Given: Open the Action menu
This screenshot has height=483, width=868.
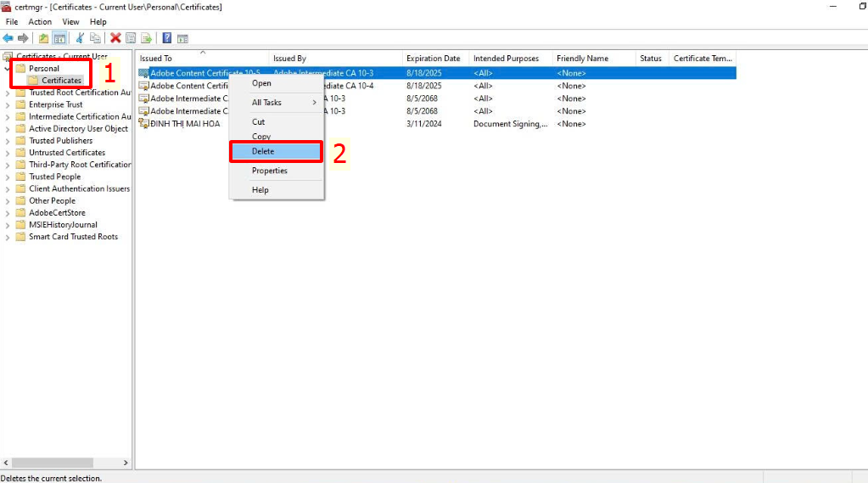Looking at the screenshot, I should [40, 21].
